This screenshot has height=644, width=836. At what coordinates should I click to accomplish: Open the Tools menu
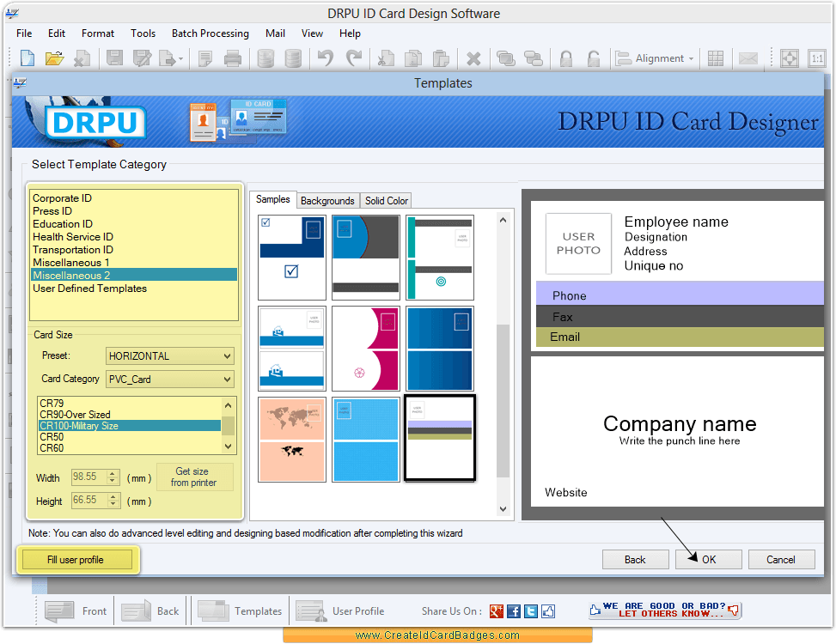coord(143,33)
